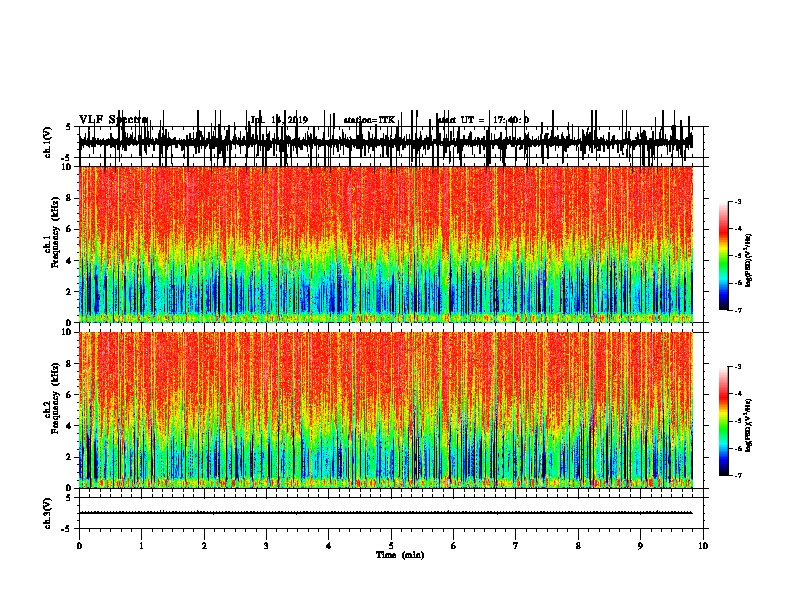Click the time axis tick label "7"
The image size is (792, 612).
click(516, 546)
